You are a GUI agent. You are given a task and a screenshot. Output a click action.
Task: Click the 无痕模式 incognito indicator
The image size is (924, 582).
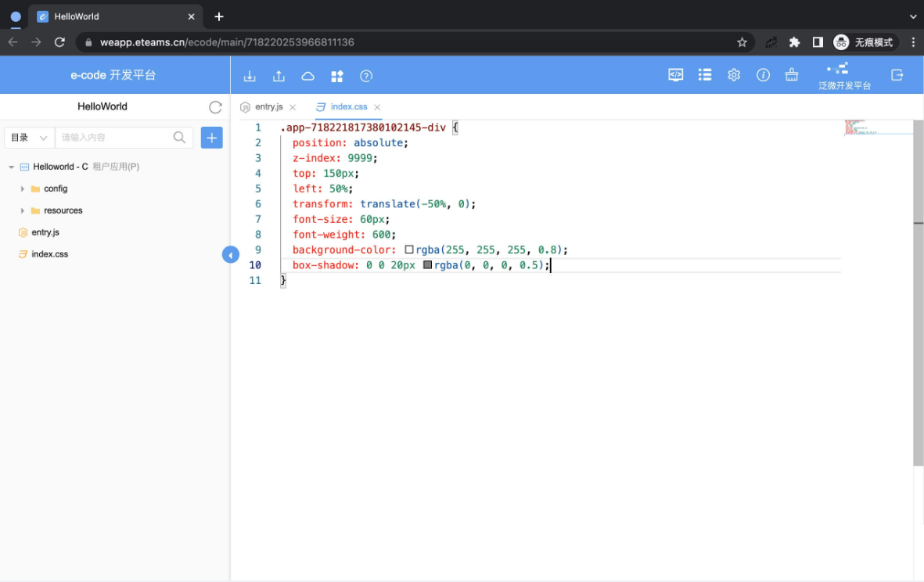click(865, 42)
